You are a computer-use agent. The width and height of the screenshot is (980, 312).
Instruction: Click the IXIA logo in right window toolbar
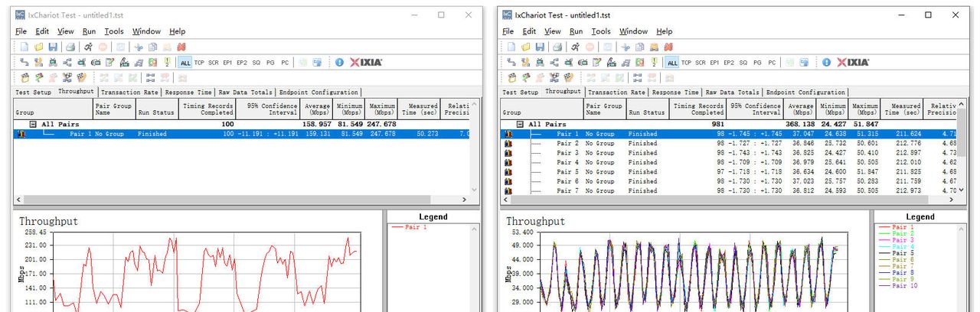click(x=852, y=62)
